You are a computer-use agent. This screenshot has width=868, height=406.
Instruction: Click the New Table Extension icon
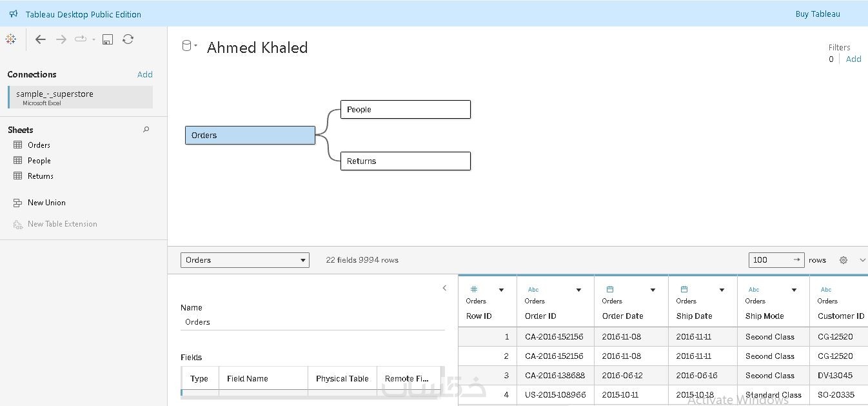click(18, 224)
